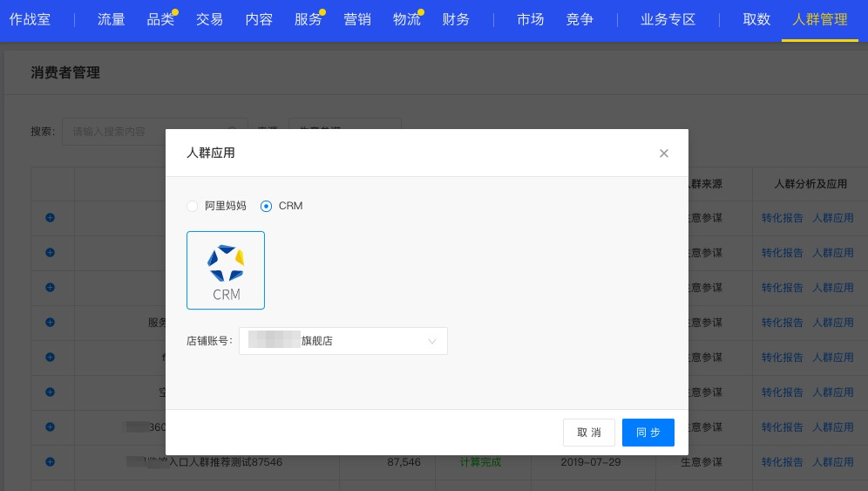This screenshot has height=491, width=868.
Task: Open the 流量 tab
Action: tap(112, 19)
